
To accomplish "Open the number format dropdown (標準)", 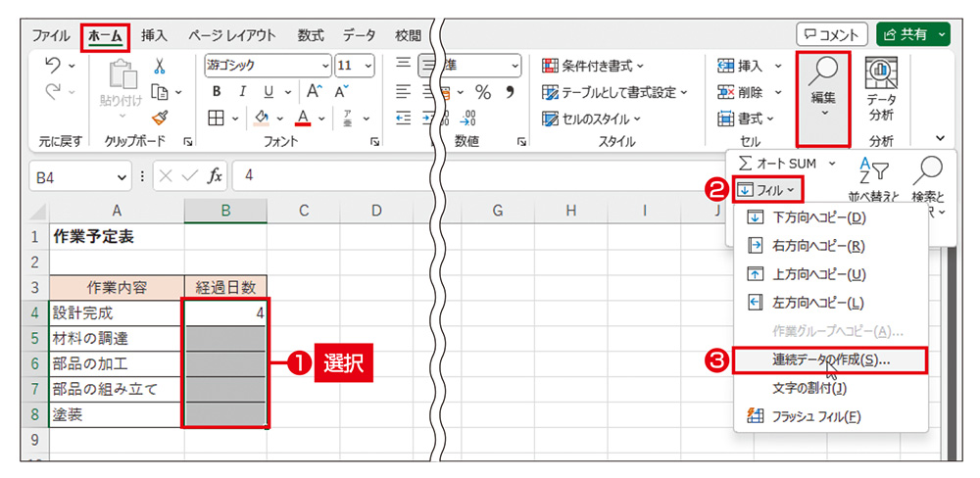I will pyautogui.click(x=515, y=66).
